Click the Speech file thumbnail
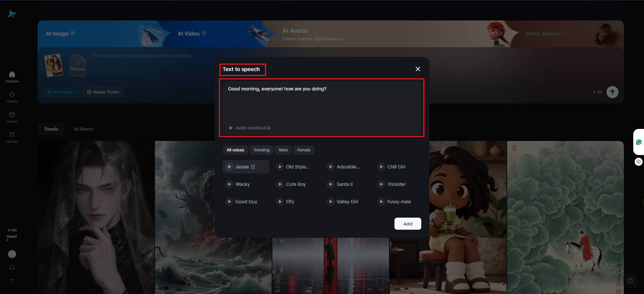The width and height of the screenshot is (644, 294). coord(77,65)
